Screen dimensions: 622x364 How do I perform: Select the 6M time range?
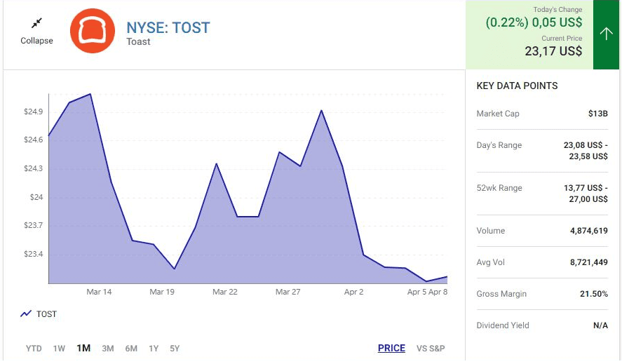click(131, 348)
